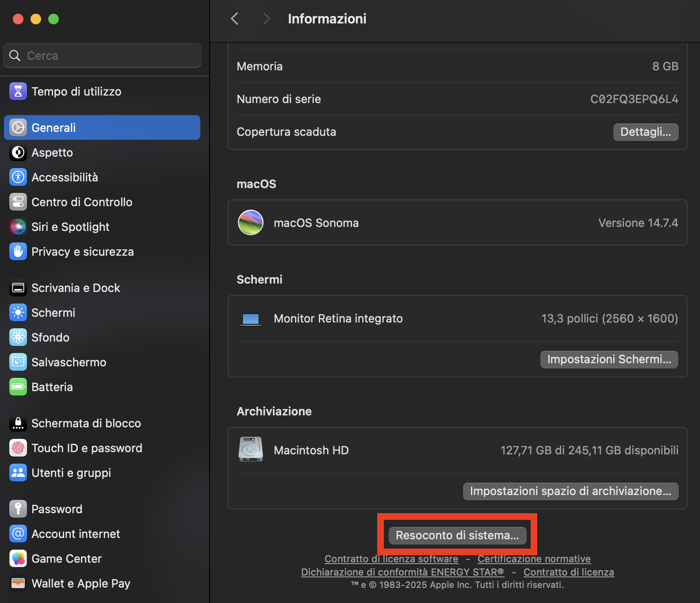Open Account internet settings
Screen dimensions: 700x603
pos(102,534)
